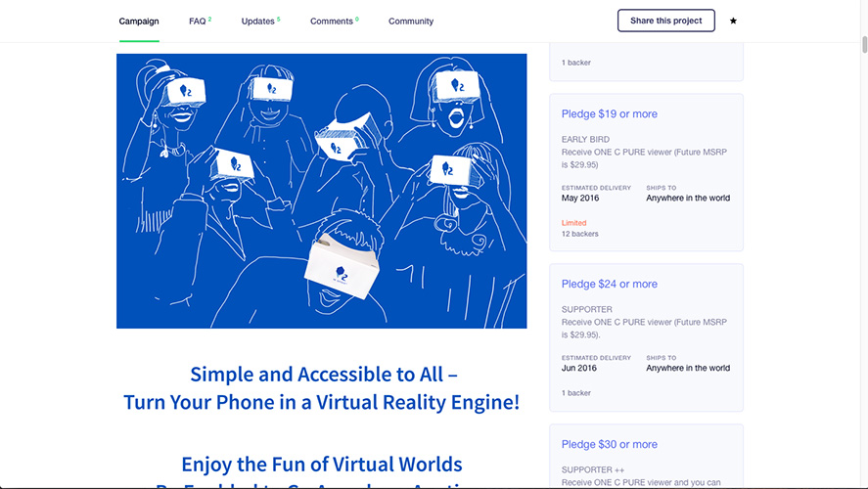Click the Simple and Accessible to All heading

[x=324, y=375]
